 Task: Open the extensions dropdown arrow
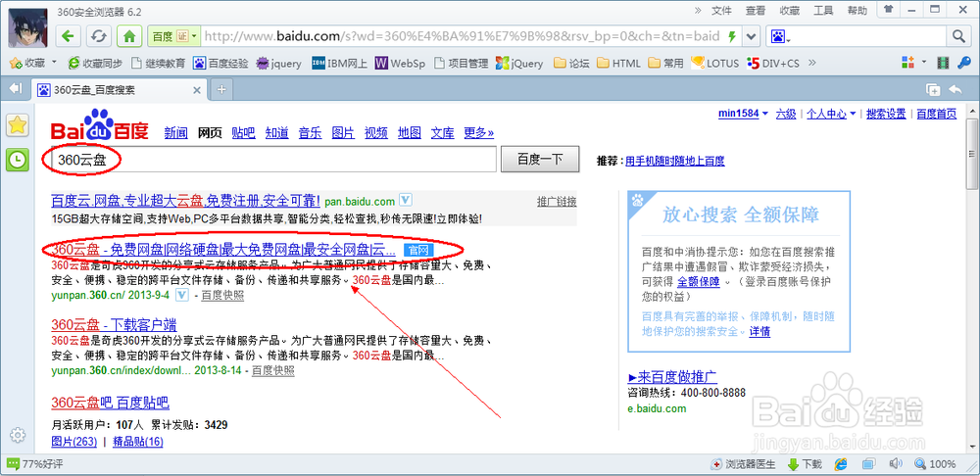(x=923, y=63)
